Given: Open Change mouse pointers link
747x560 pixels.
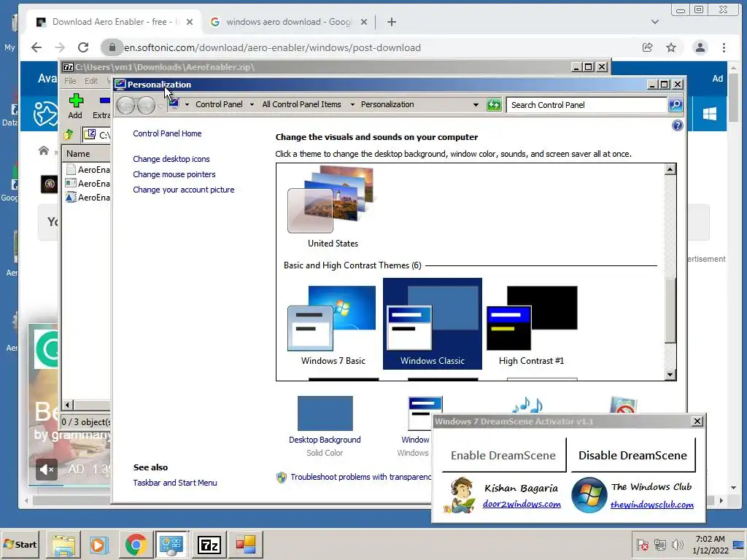Looking at the screenshot, I should (174, 174).
